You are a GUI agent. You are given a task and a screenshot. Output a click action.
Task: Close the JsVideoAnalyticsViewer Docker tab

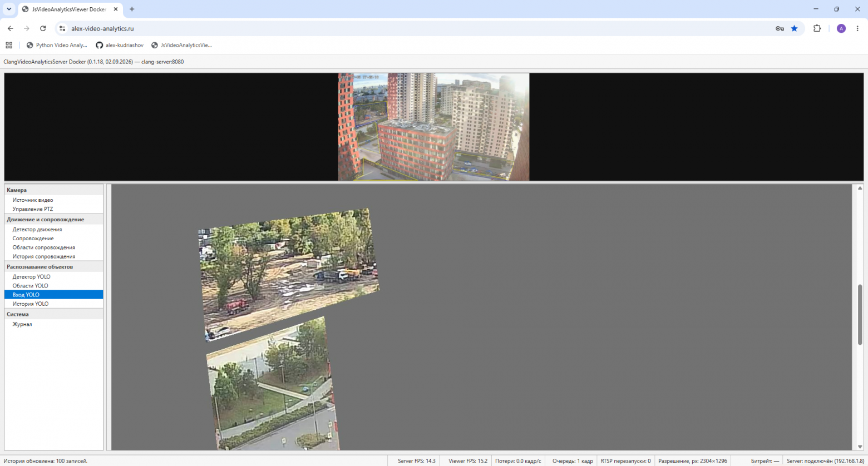(116, 9)
